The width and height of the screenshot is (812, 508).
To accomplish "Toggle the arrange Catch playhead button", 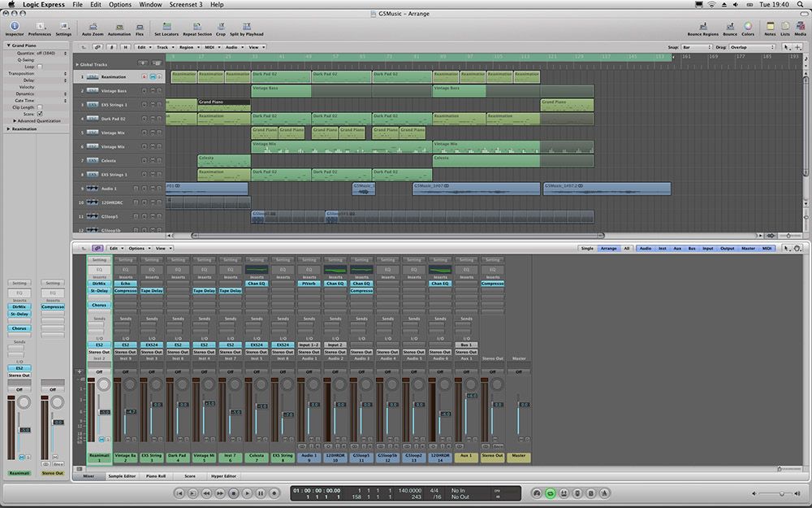I will coord(111,47).
